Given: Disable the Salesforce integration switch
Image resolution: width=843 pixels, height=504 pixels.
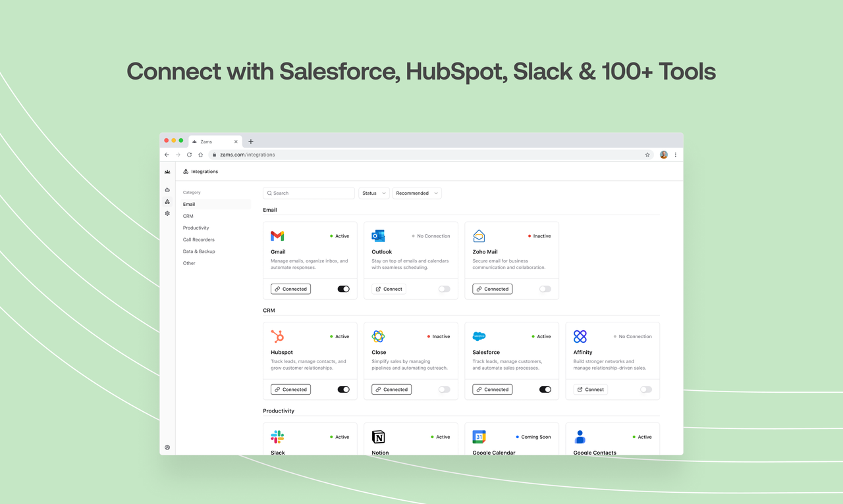Looking at the screenshot, I should pos(545,390).
